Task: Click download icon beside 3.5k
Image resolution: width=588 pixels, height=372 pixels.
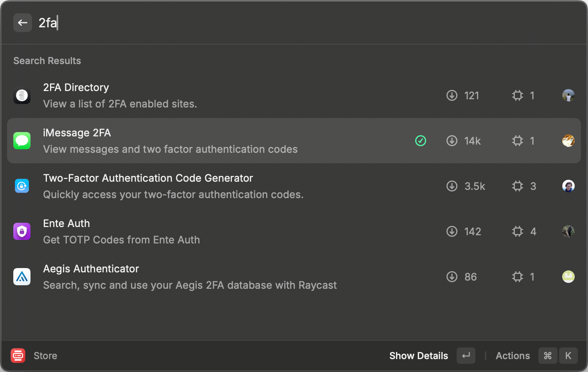Action: point(452,186)
